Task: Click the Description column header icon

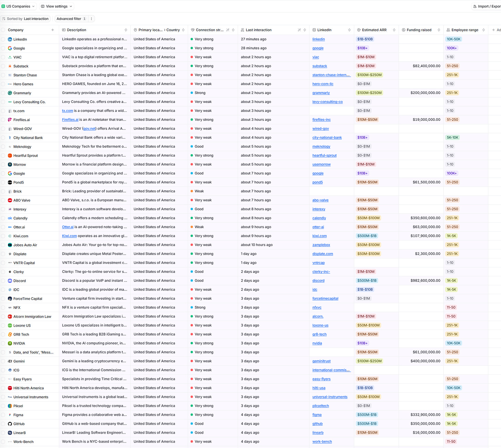Action: (x=64, y=30)
